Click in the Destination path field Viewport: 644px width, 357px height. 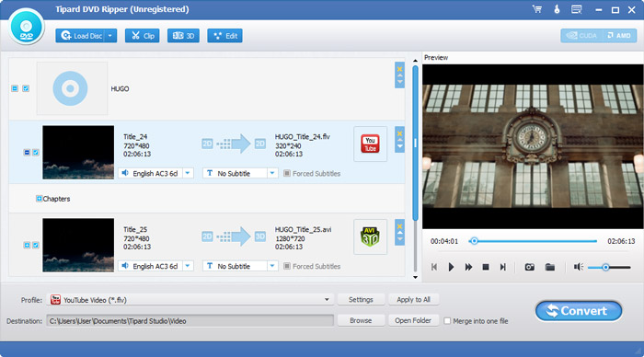(190, 321)
